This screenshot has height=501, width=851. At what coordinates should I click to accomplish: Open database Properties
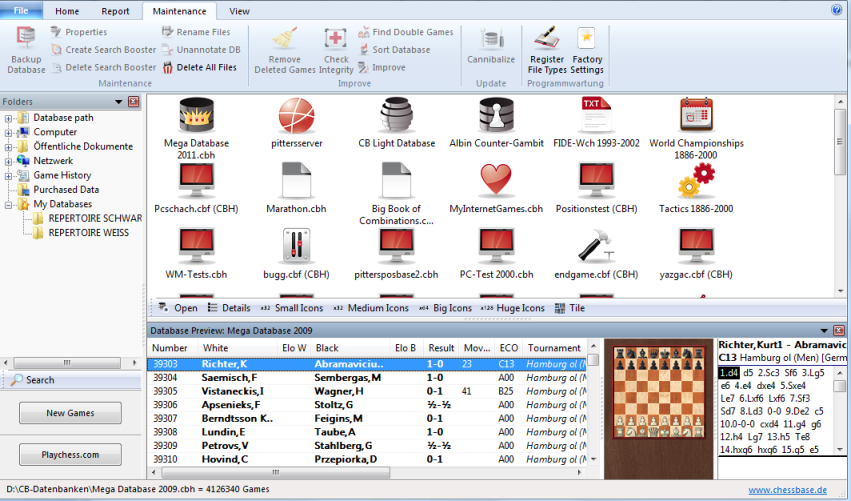click(x=79, y=32)
